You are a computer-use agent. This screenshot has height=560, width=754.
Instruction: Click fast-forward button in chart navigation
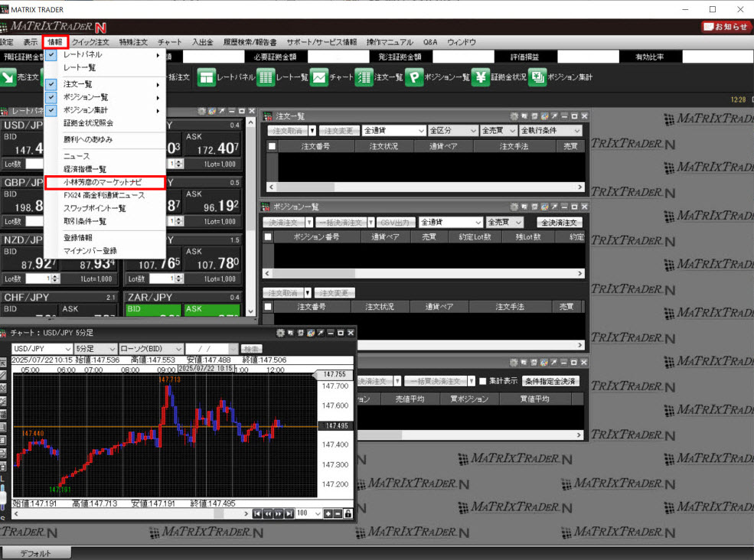point(279,514)
